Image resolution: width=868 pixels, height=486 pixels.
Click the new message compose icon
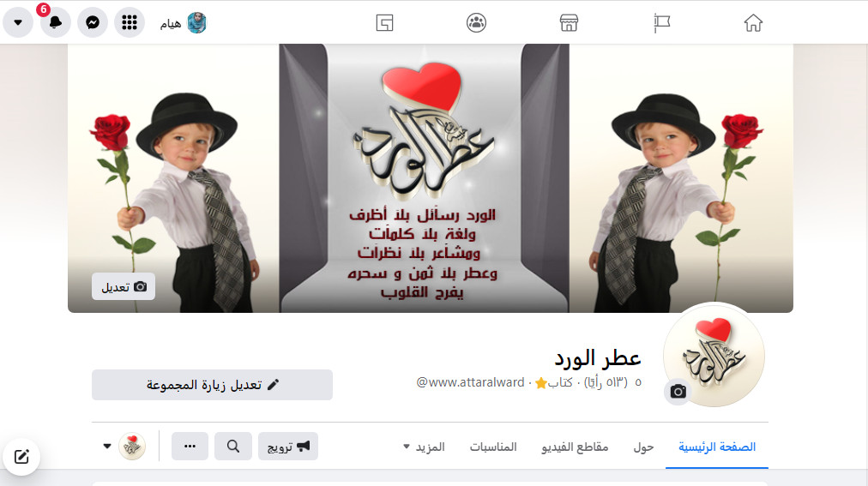[21, 457]
